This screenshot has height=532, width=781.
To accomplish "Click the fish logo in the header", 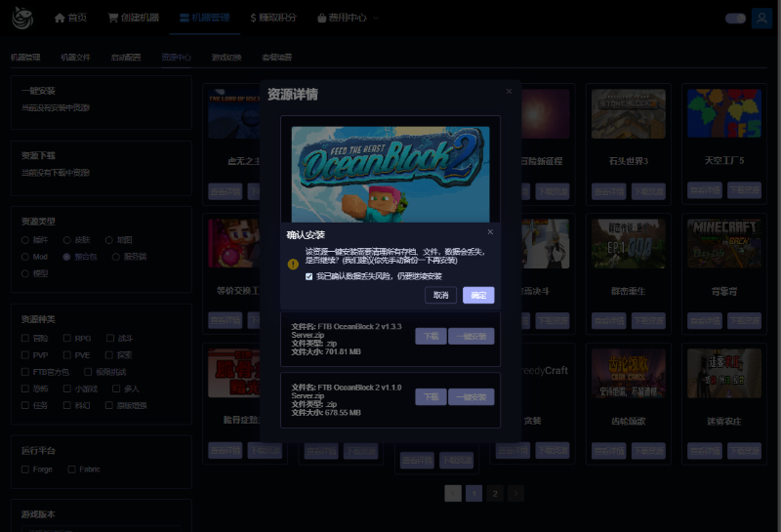I will pyautogui.click(x=22, y=18).
